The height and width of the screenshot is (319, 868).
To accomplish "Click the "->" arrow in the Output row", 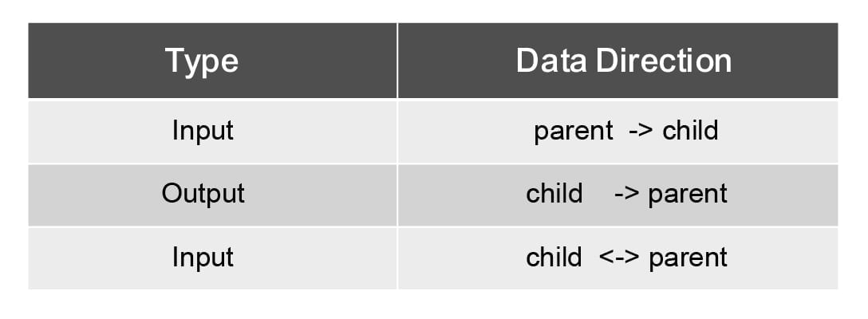I will click(x=628, y=194).
